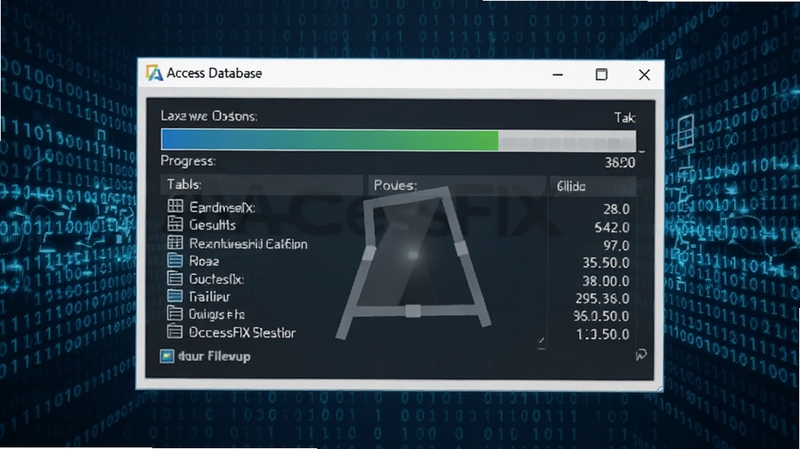Select the Rexntureshid Catfiion row label
This screenshot has width=800, height=449.
click(248, 244)
